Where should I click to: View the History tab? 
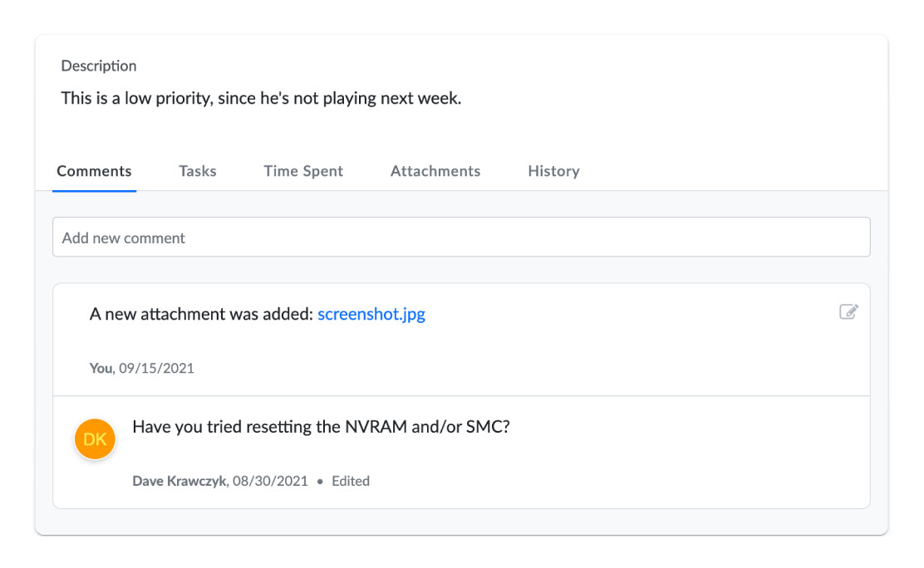[553, 171]
